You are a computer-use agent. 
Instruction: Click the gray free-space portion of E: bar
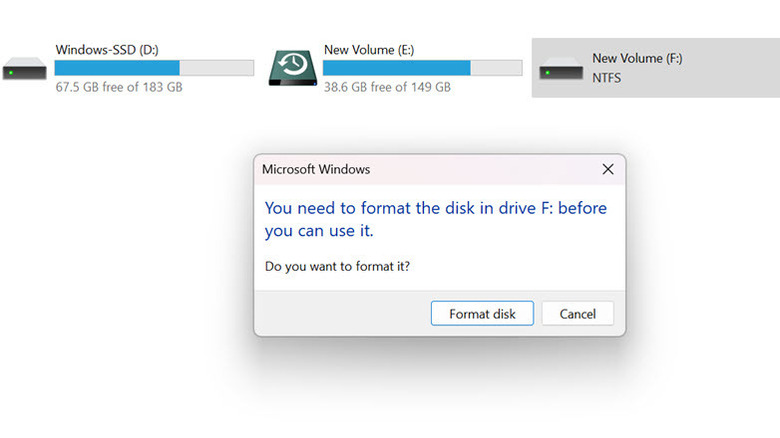(x=496, y=68)
